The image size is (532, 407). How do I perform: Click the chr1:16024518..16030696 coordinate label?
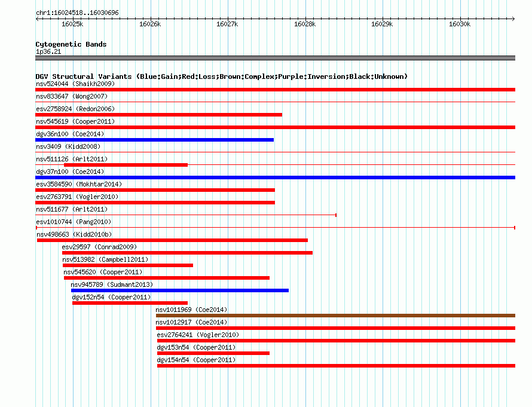pos(77,13)
